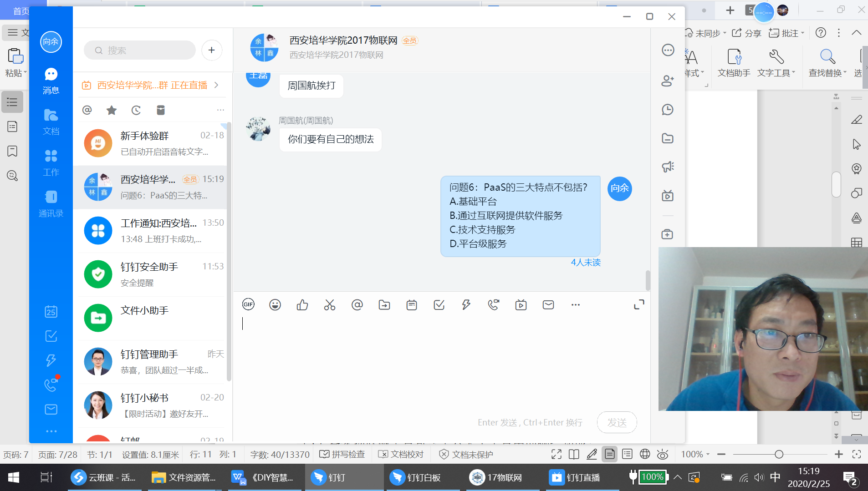Open group live broadcast TV icon

[x=668, y=196]
